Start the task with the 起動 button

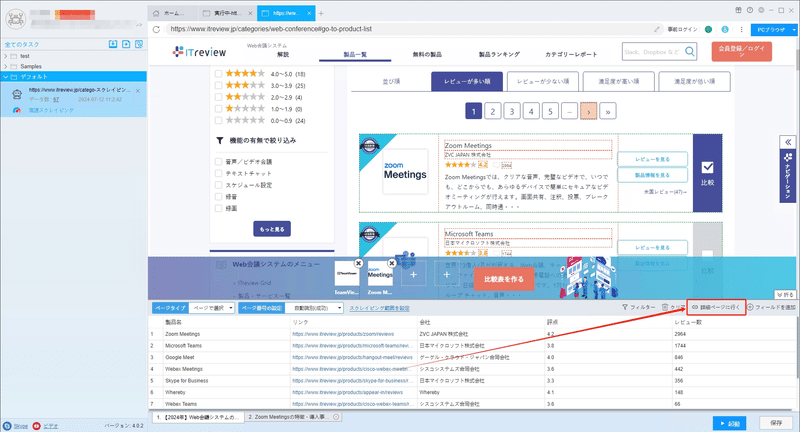click(730, 423)
